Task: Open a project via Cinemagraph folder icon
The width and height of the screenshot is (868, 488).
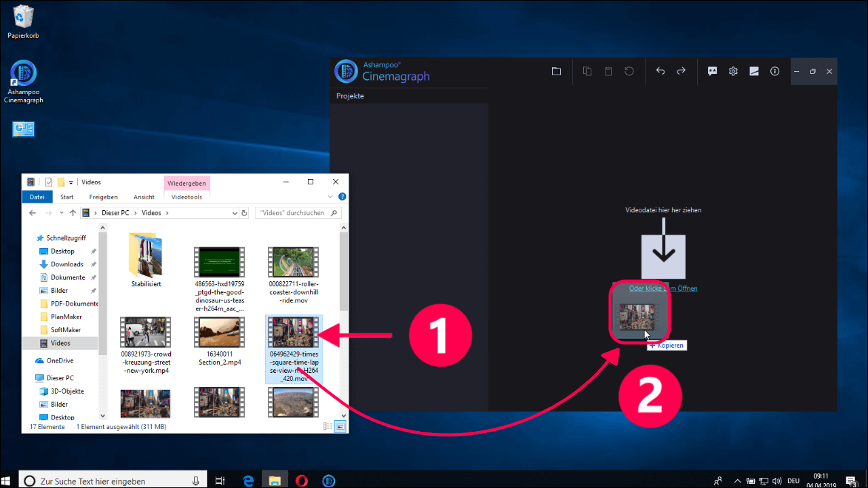Action: coord(556,71)
